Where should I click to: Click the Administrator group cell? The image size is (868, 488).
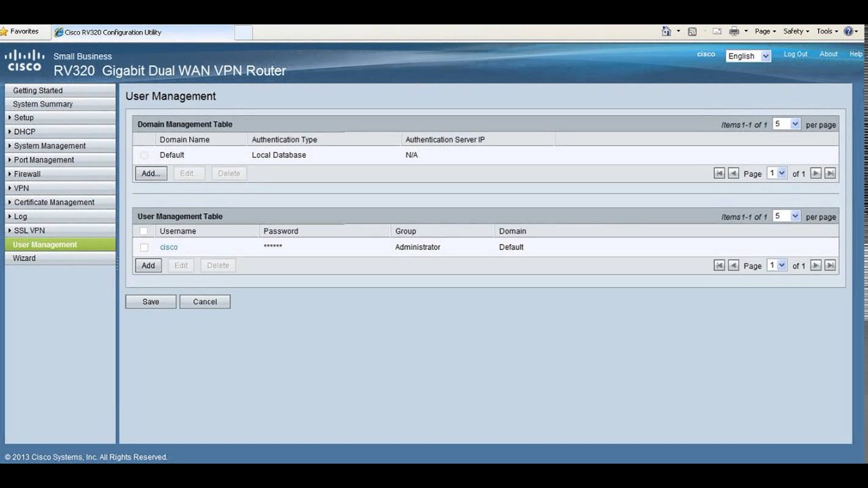[x=418, y=247]
